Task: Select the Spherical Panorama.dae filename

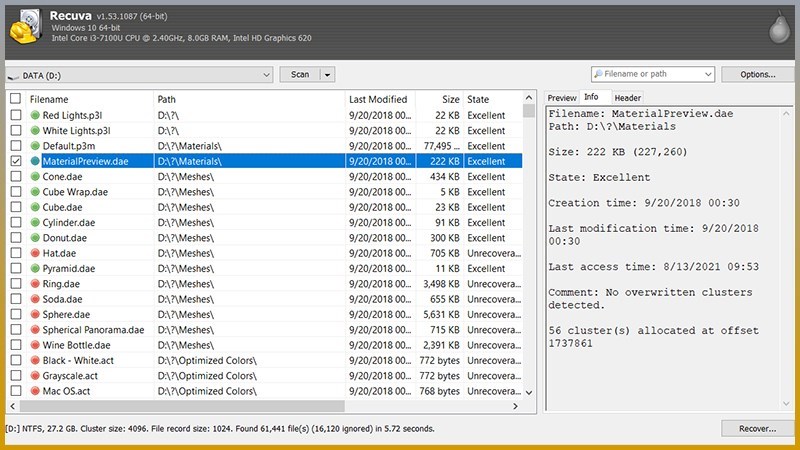Action: 93,330
